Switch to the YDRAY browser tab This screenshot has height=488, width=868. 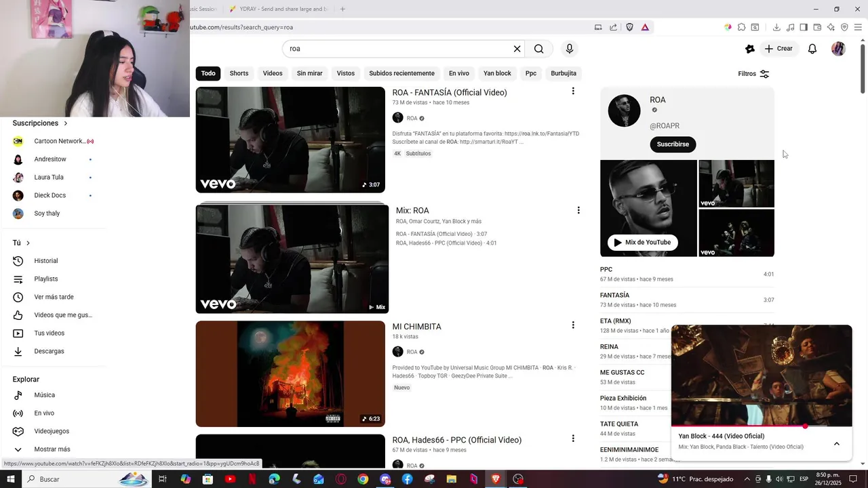[278, 9]
